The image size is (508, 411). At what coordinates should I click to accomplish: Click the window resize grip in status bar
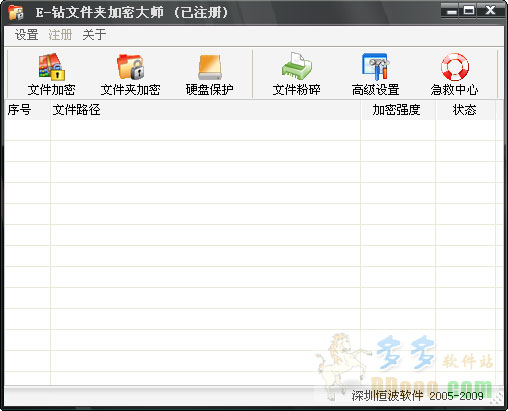498,398
